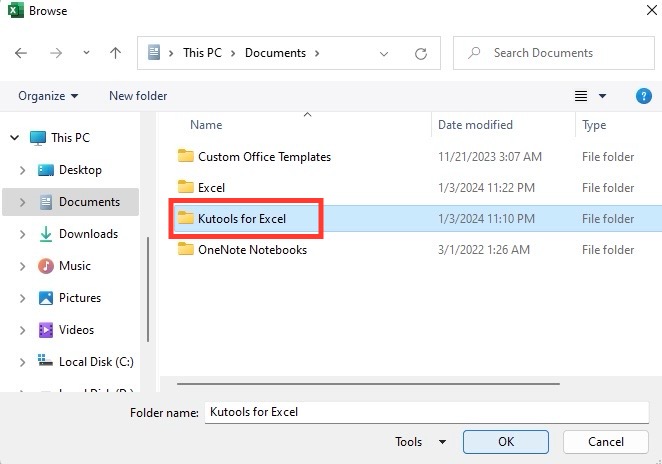The height and width of the screenshot is (464, 662).
Task: Expand the Desktop tree node
Action: 22,170
